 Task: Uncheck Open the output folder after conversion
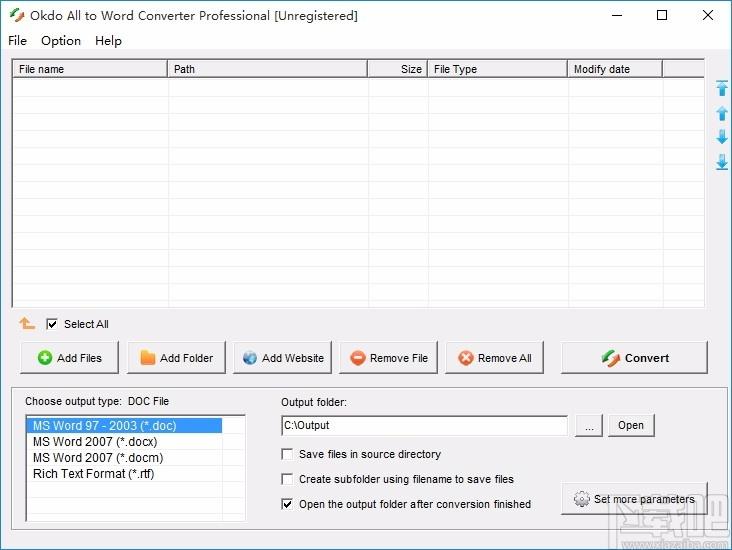(287, 504)
